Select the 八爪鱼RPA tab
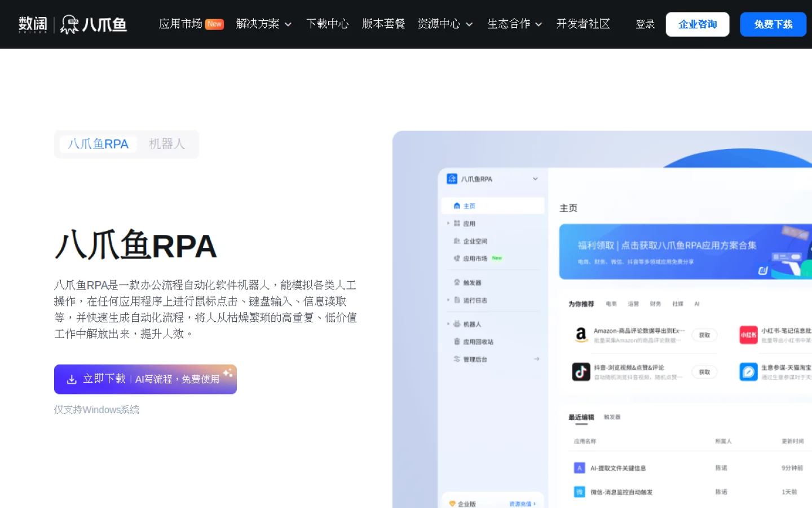The width and height of the screenshot is (812, 508). click(98, 144)
